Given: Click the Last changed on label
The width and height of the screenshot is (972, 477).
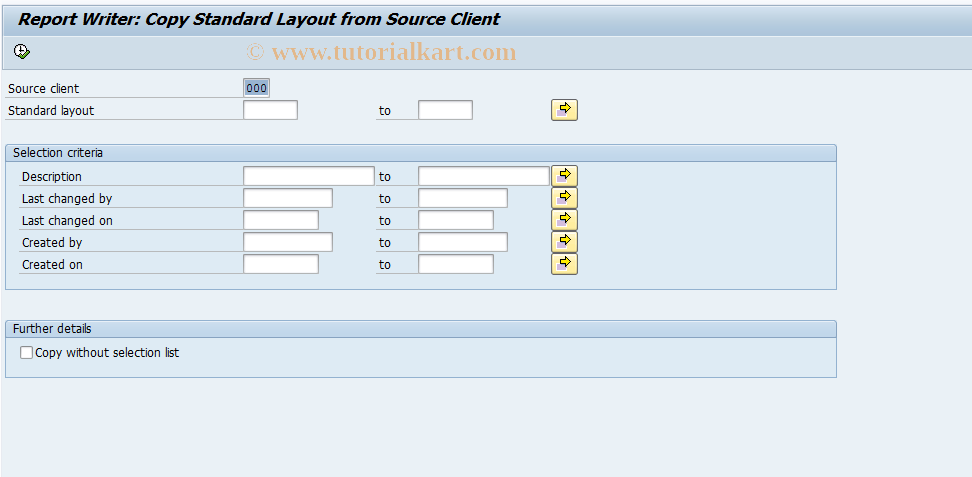Looking at the screenshot, I should pyautogui.click(x=67, y=220).
